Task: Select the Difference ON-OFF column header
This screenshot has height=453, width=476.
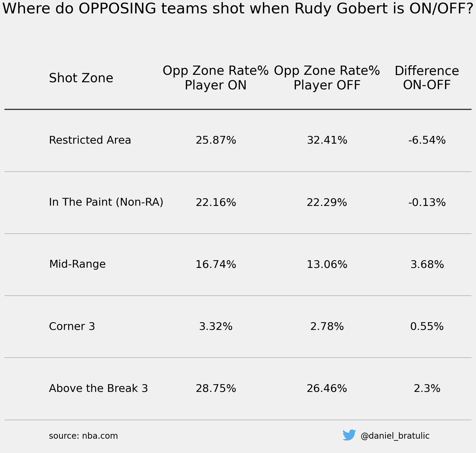Action: coord(427,78)
